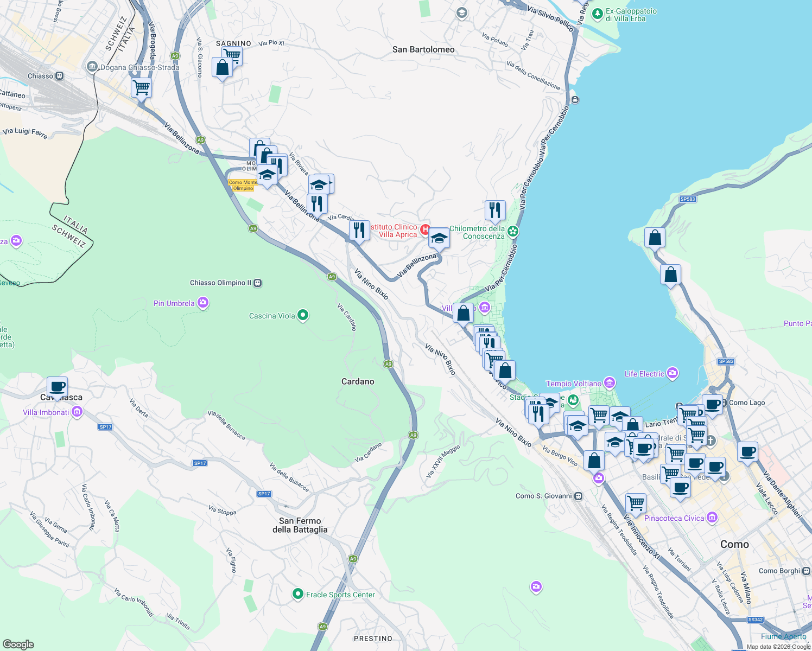Click the camera icon at Dogana Chiasso-Strada
812x651 pixels.
pos(93,67)
